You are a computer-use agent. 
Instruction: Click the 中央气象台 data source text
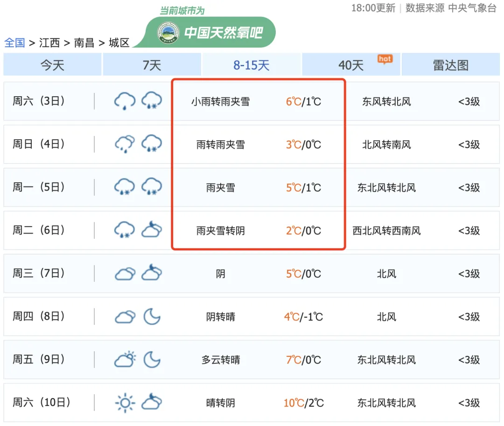[x=472, y=8]
